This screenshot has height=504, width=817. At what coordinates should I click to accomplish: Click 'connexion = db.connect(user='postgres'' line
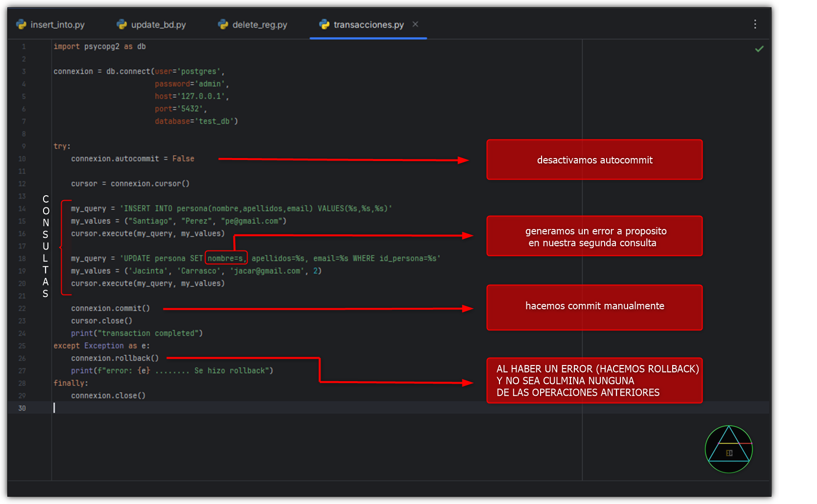pyautogui.click(x=139, y=71)
